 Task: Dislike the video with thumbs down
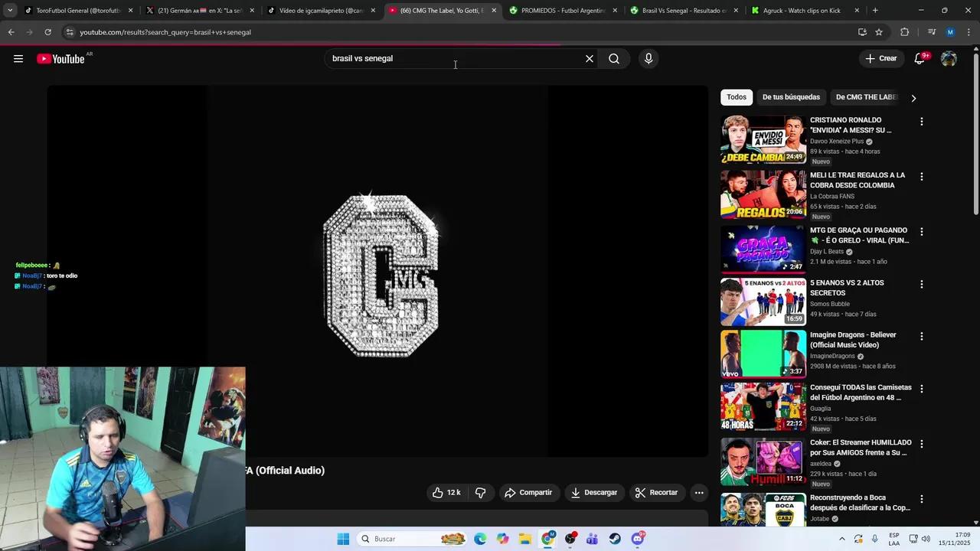pyautogui.click(x=481, y=493)
